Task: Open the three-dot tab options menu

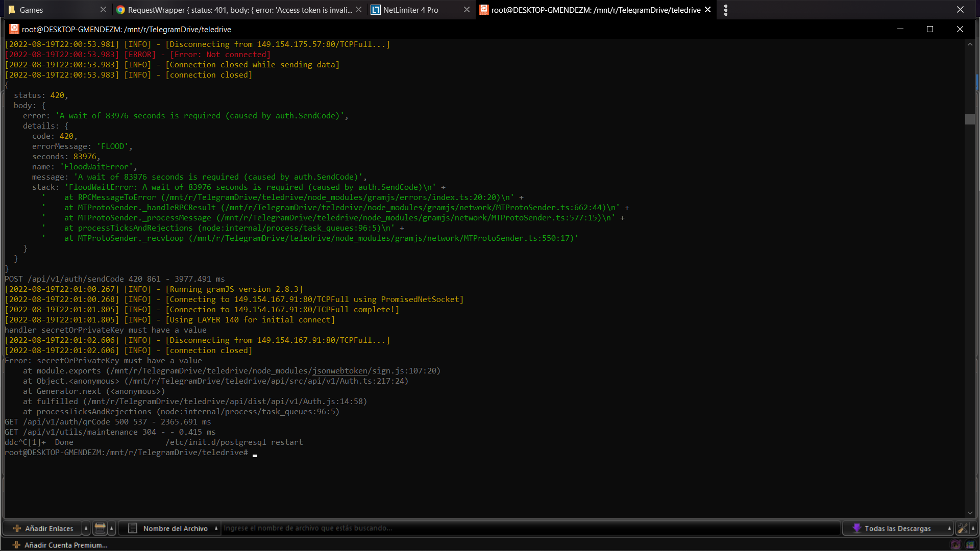Action: coord(725,10)
